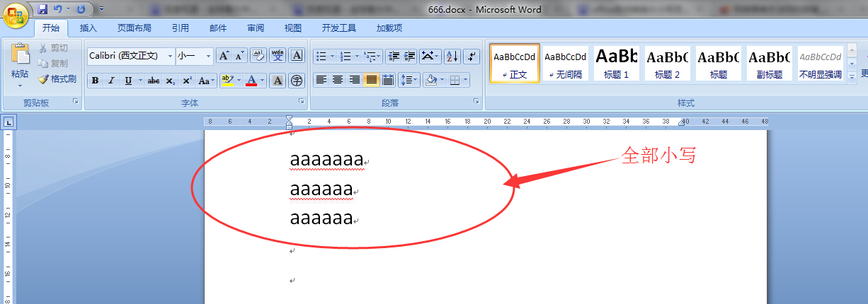Screen dimensions: 868x304
Task: Align text right
Action: [355, 80]
